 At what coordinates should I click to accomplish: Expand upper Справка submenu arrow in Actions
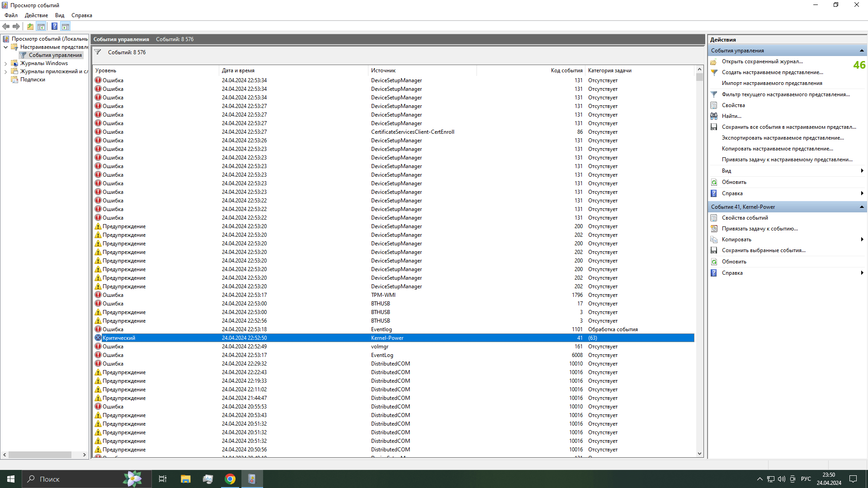pos(862,193)
